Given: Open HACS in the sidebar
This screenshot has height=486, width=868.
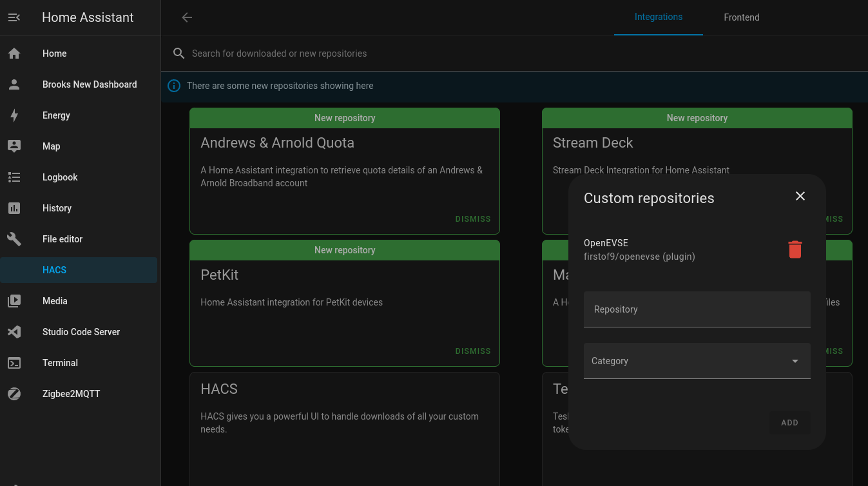Looking at the screenshot, I should pyautogui.click(x=79, y=270).
